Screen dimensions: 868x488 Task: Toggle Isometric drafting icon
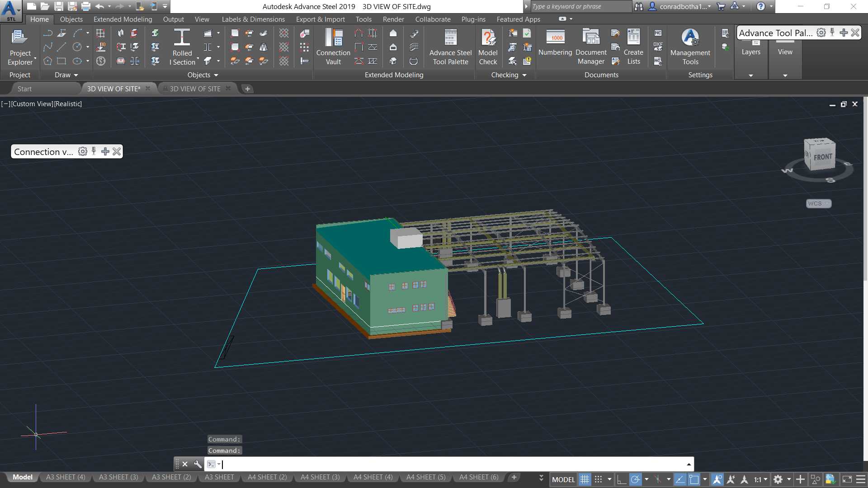(x=658, y=479)
